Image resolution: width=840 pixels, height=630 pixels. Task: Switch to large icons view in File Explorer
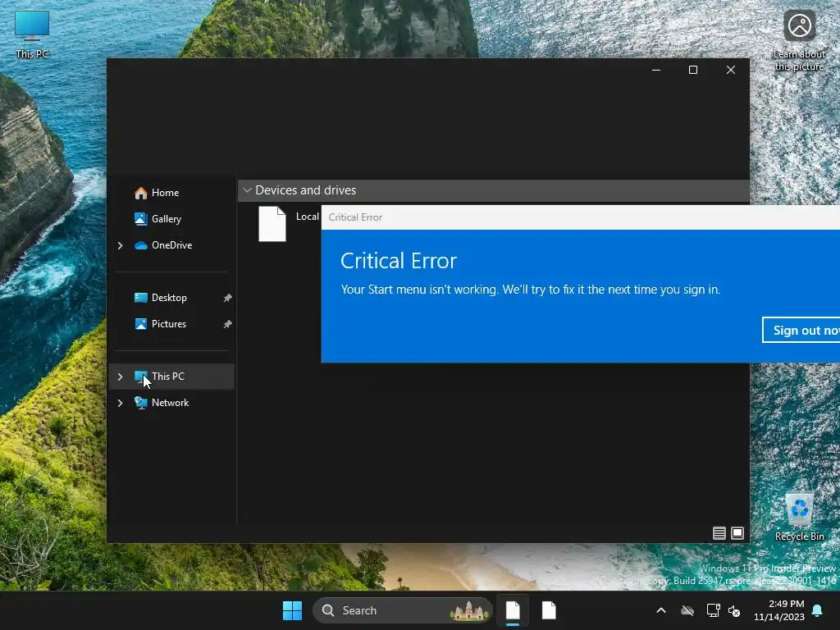[x=737, y=533]
